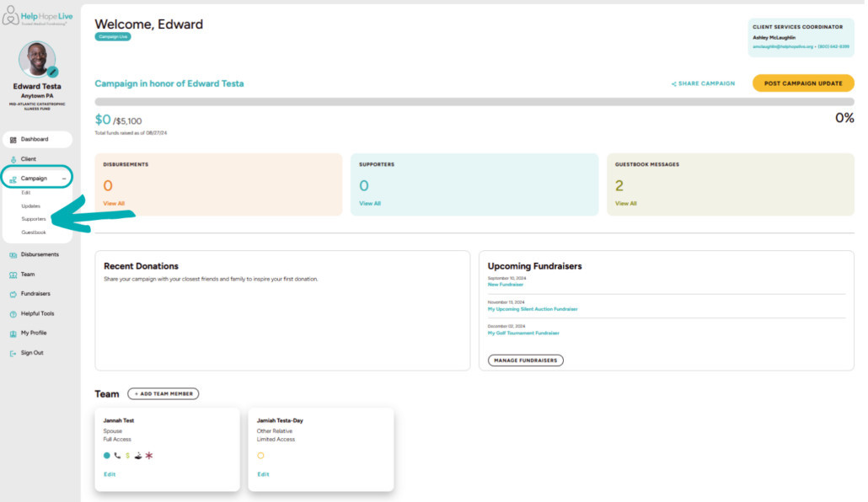
Task: Open the Team sidebar icon
Action: click(x=13, y=275)
